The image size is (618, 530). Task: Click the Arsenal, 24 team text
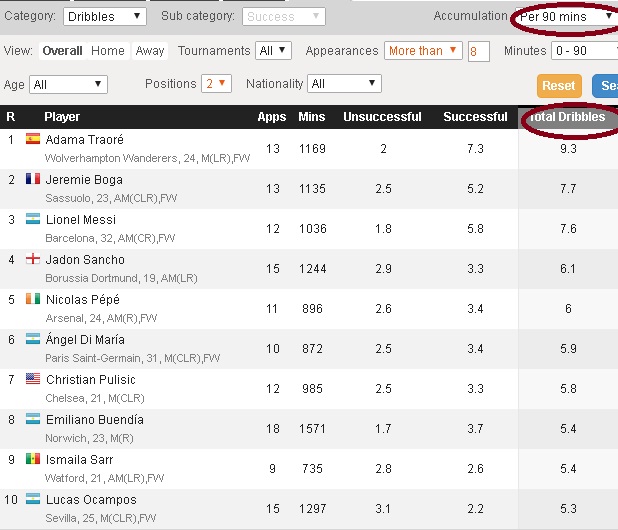click(74, 318)
